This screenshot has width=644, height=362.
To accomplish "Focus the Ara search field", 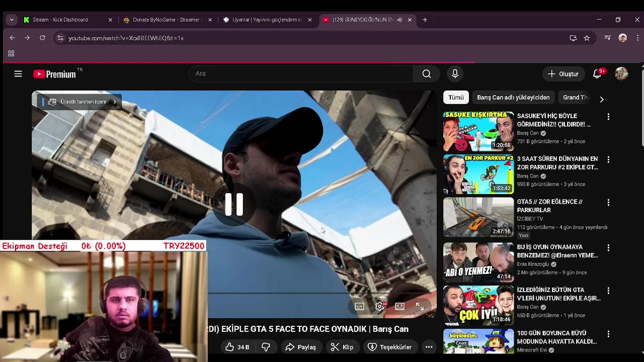I will [x=301, y=74].
